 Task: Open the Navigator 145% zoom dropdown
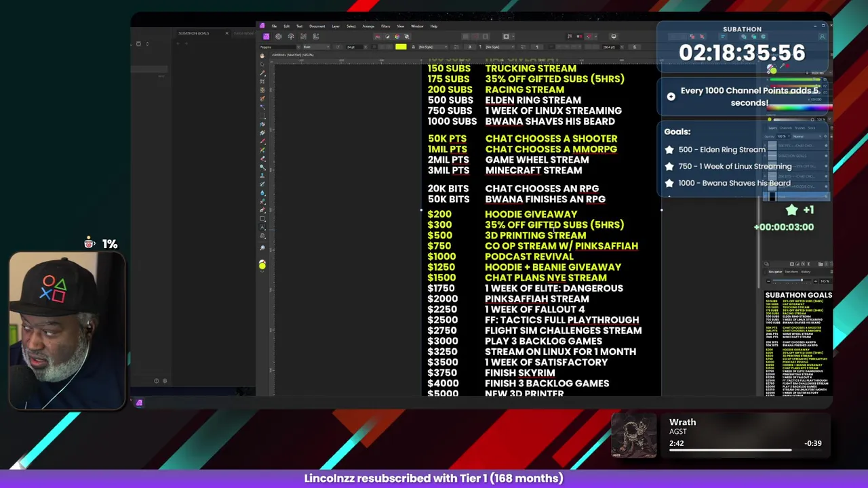tap(825, 281)
